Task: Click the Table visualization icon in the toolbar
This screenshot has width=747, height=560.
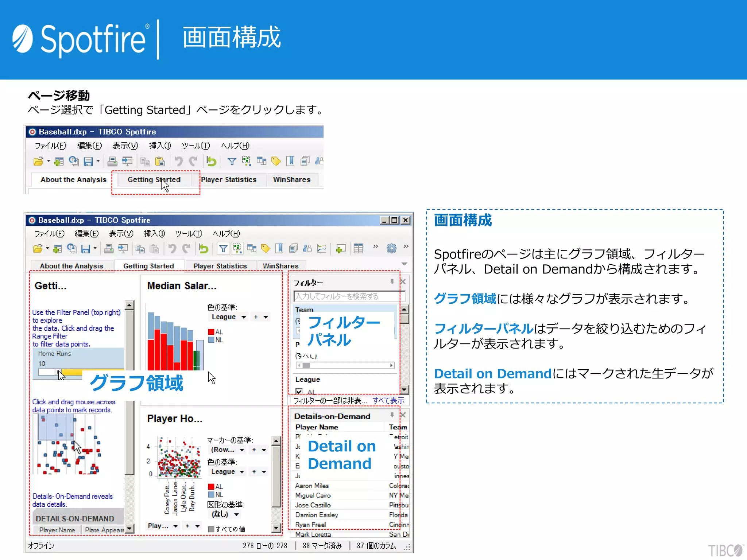Action: click(x=359, y=249)
